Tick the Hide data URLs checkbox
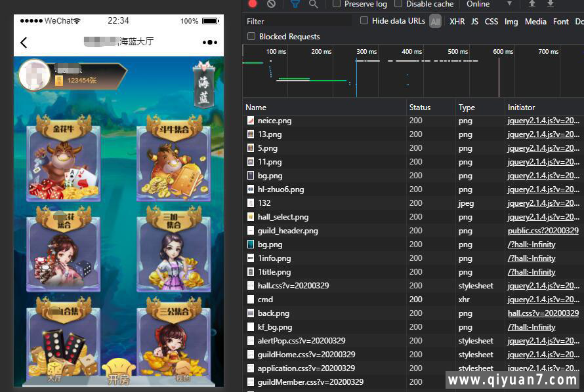 click(x=364, y=21)
